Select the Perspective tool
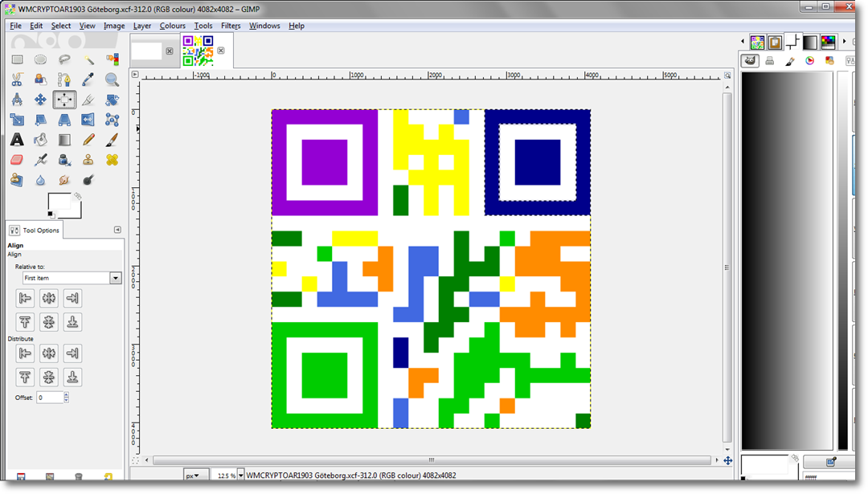Screen dimensions: 868x494 [64, 120]
